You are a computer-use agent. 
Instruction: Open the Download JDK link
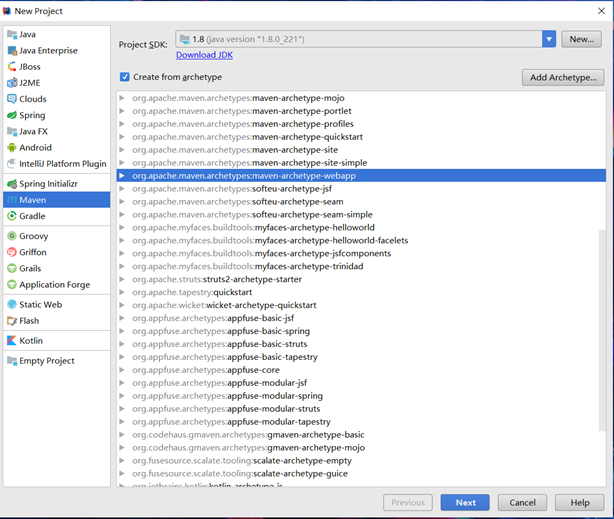[x=204, y=55]
